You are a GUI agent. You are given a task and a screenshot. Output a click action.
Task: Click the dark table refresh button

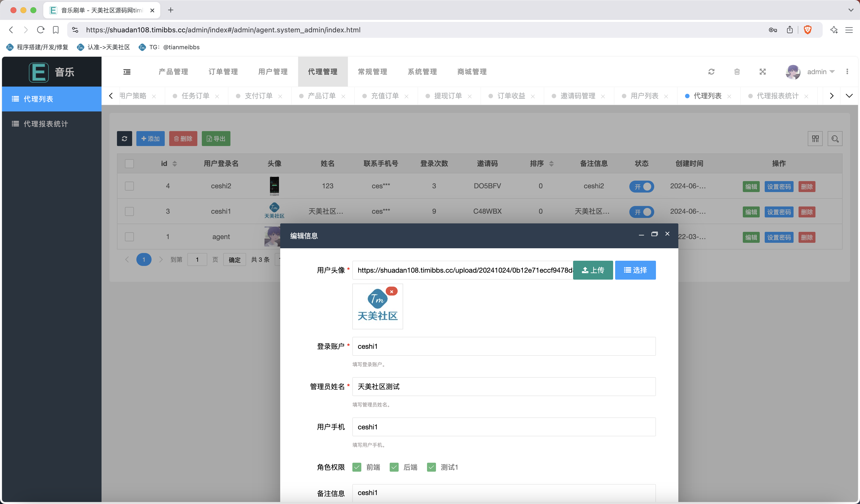(x=124, y=139)
